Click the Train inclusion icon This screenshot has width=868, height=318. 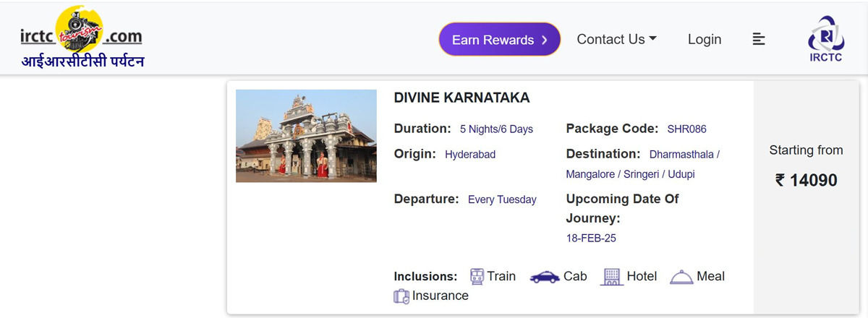[x=477, y=276]
